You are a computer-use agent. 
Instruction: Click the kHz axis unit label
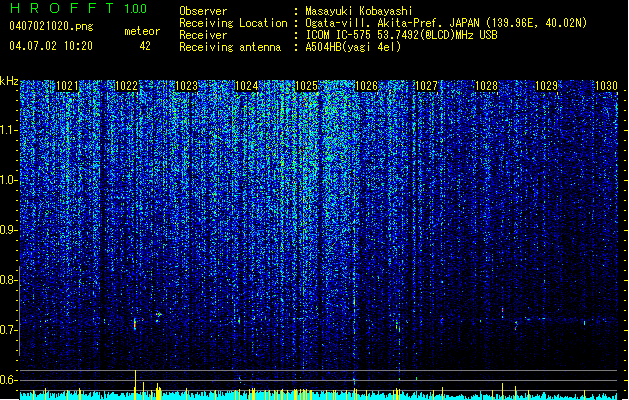tap(9, 81)
